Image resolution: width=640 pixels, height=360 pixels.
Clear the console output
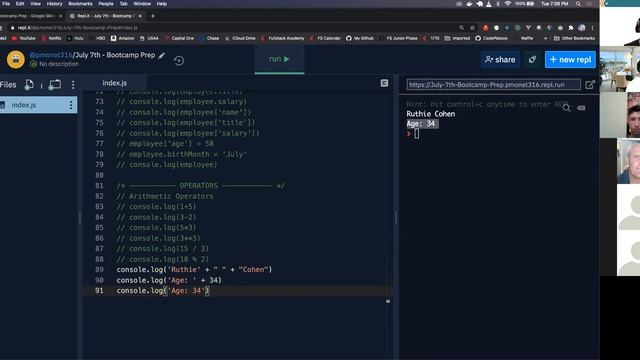pyautogui.click(x=582, y=108)
